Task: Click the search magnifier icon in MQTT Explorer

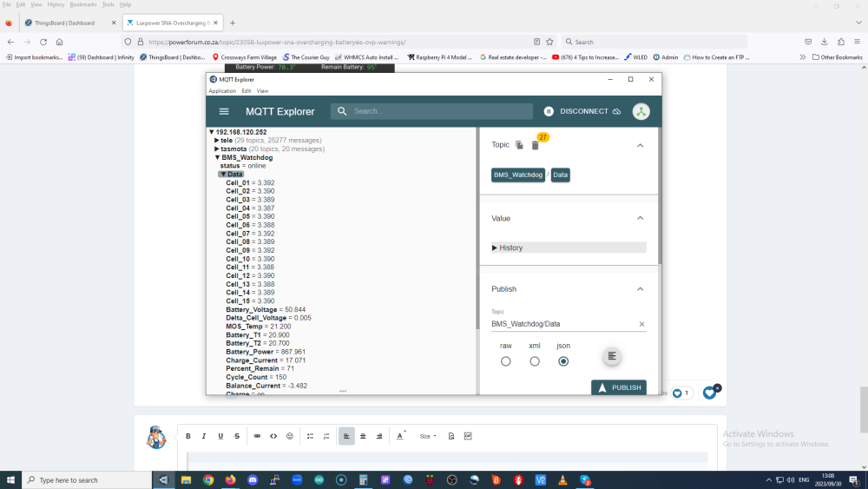Action: point(342,111)
